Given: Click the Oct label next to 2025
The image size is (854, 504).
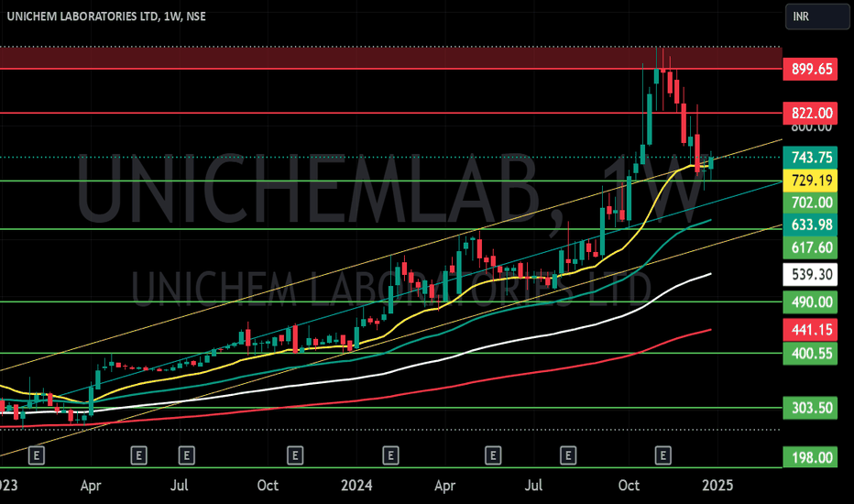Looking at the screenshot, I should point(630,485).
